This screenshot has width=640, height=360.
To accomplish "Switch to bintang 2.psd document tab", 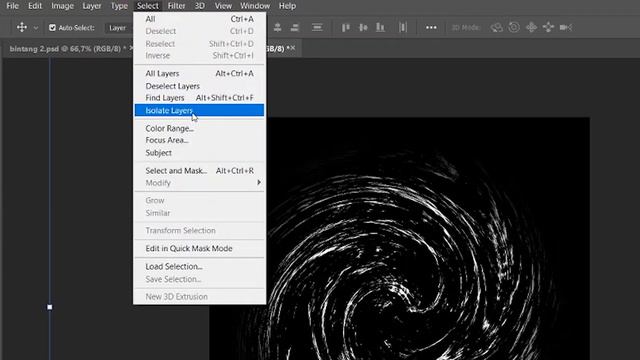I will [68, 49].
